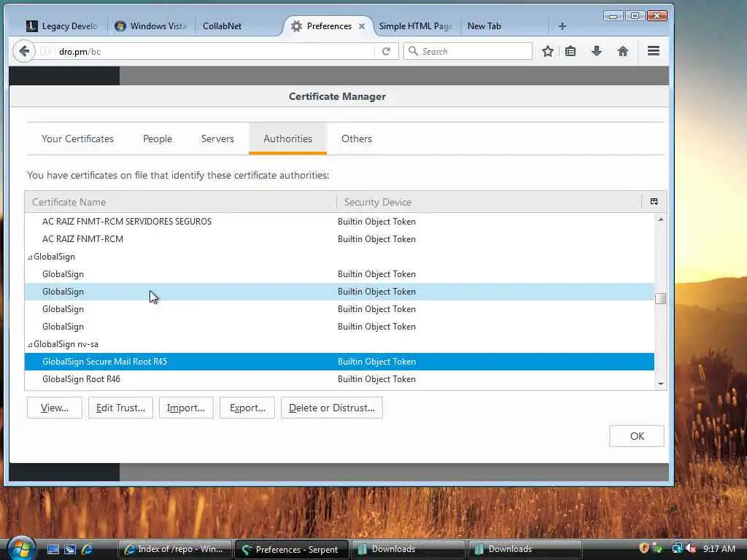Click the Import... button
747x560 pixels.
186,408
